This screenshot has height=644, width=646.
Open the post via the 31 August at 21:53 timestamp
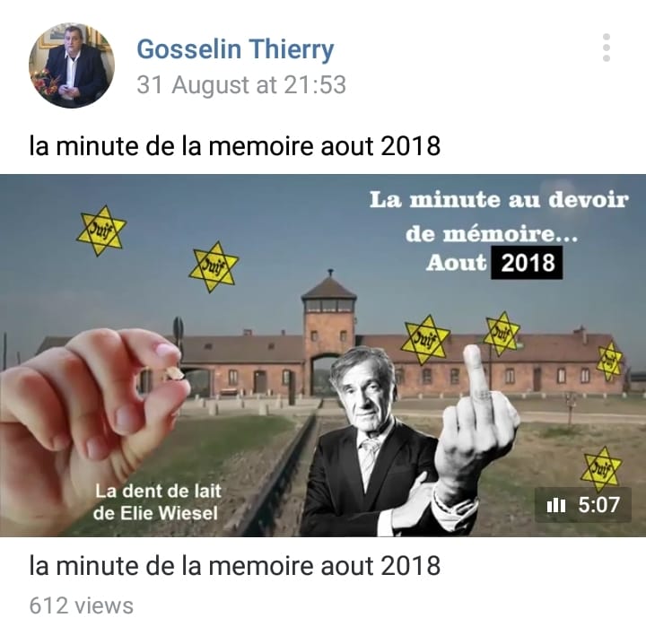[241, 85]
